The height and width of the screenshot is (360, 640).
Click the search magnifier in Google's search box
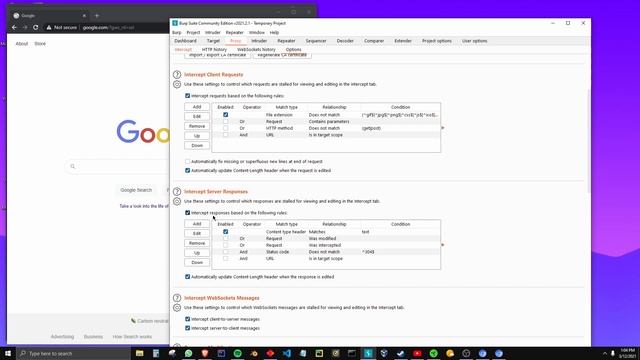click(x=73, y=167)
